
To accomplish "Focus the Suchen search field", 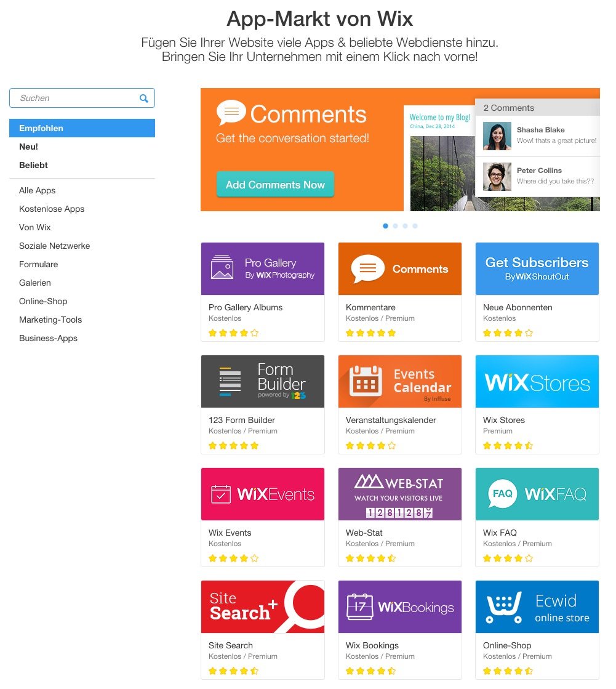I will click(82, 98).
